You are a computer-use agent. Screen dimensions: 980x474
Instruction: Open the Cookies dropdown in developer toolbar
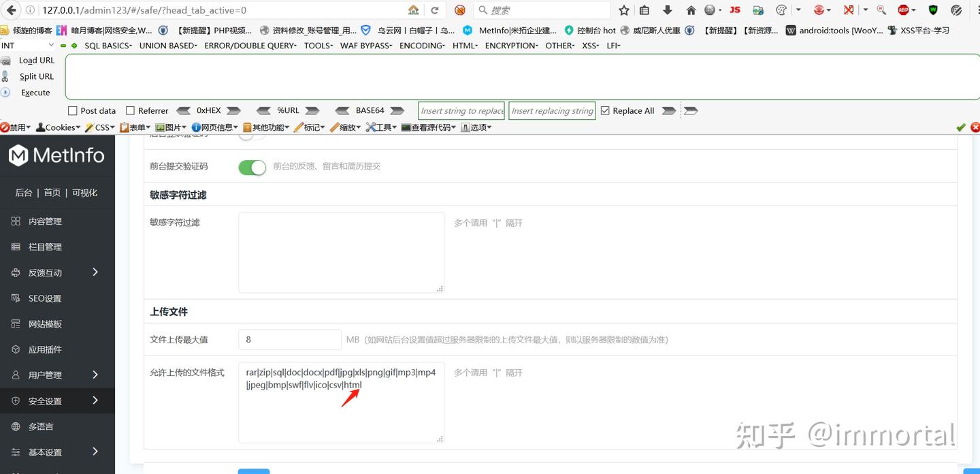[59, 127]
